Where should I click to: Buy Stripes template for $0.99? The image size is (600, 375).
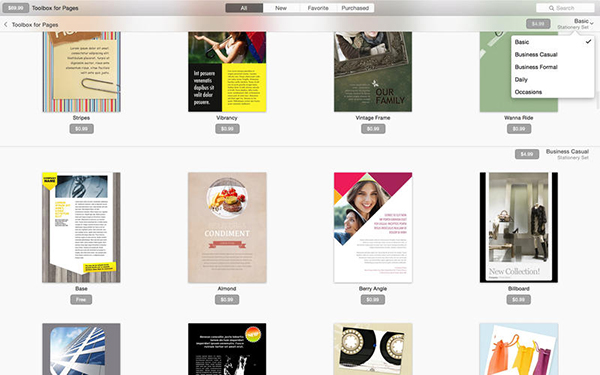coord(82,129)
